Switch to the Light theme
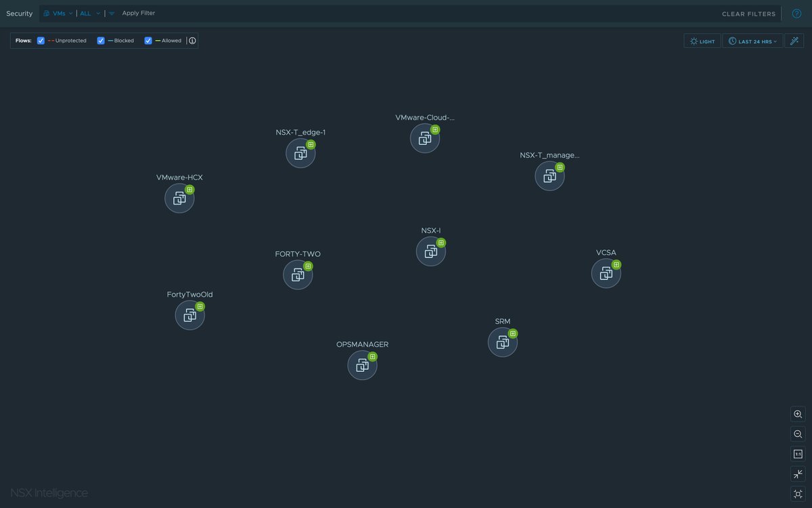This screenshot has width=812, height=508. pyautogui.click(x=702, y=41)
